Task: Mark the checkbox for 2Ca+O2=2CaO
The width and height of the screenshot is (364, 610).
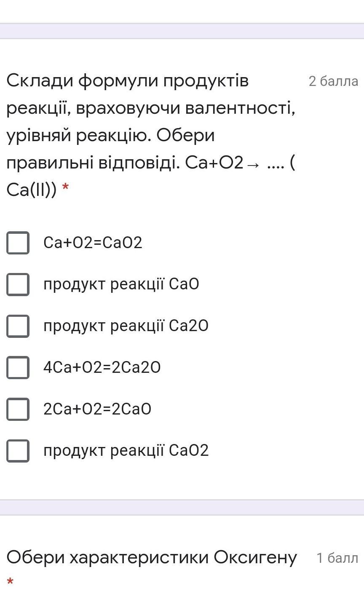Action: tap(18, 409)
